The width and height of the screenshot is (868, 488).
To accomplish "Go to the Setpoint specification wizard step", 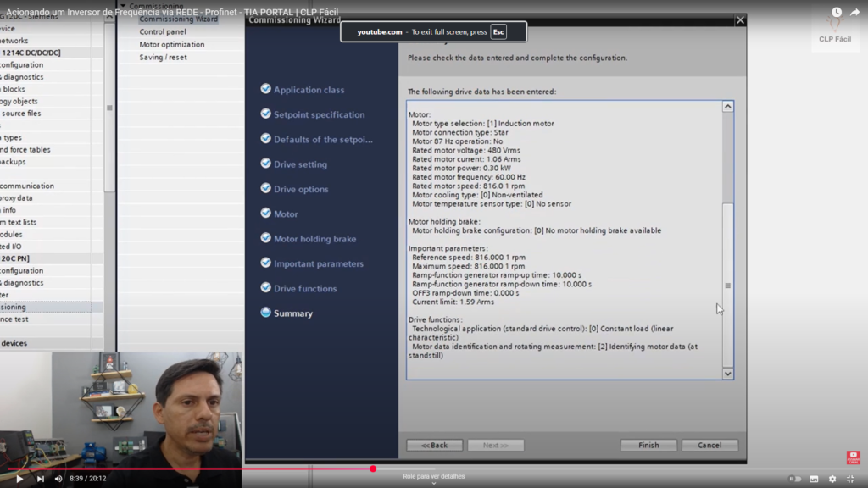I will click(x=319, y=114).
